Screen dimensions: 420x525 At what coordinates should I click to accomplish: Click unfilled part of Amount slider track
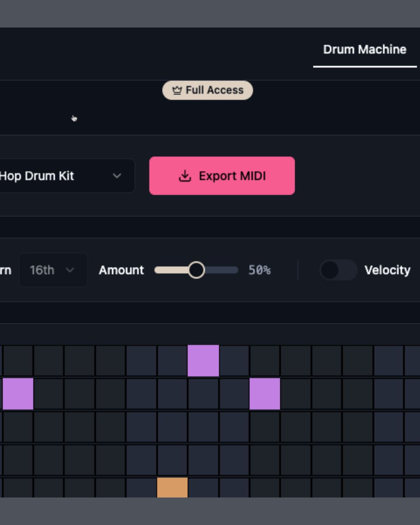point(222,270)
